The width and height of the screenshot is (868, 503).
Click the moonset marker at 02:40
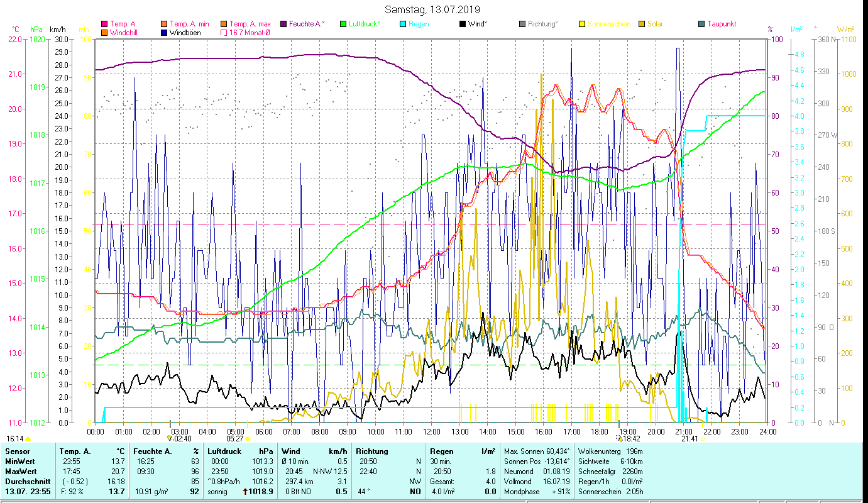tap(169, 439)
